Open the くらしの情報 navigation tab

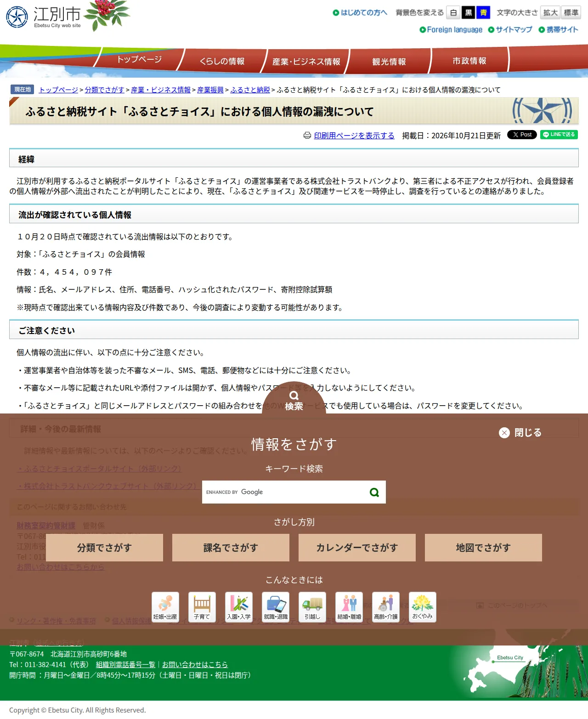tap(222, 61)
